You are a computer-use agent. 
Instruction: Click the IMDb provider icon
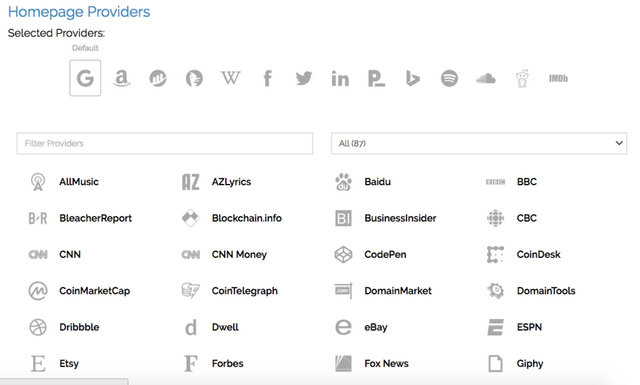(558, 78)
